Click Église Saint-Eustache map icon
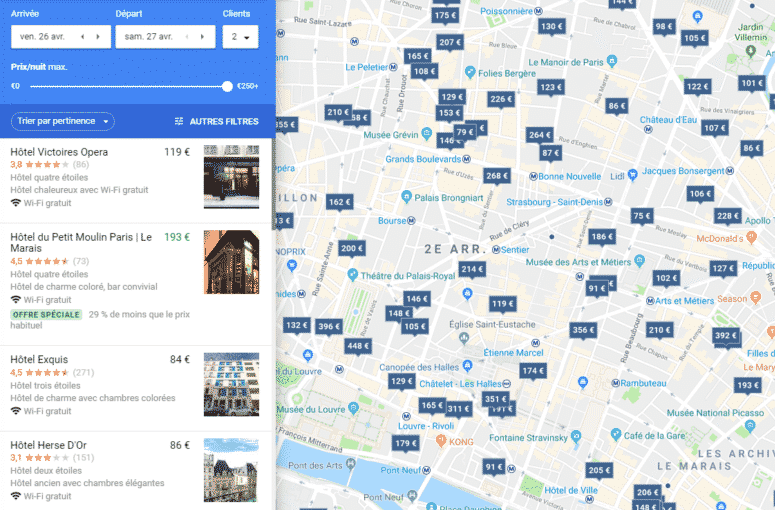 click(464, 338)
